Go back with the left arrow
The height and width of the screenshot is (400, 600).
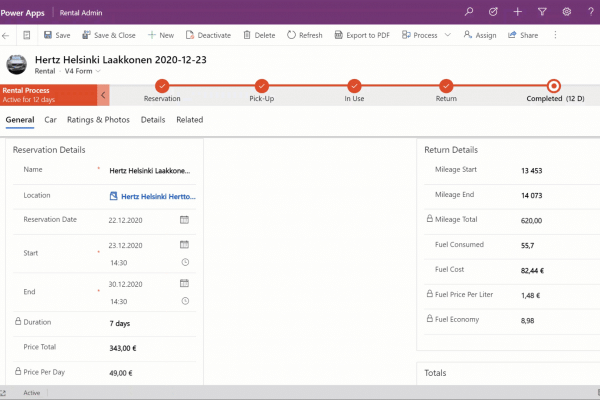pos(5,36)
